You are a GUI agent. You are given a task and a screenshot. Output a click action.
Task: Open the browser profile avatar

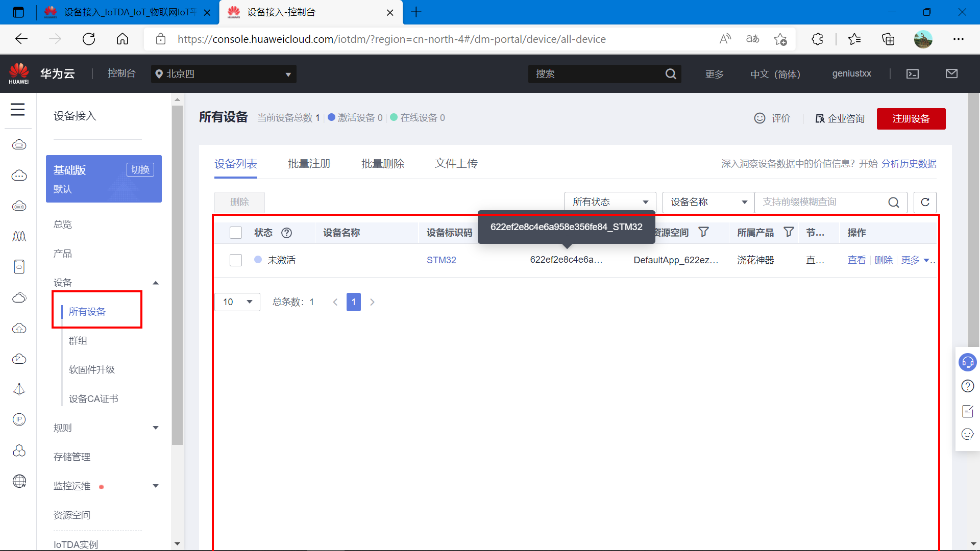pyautogui.click(x=923, y=39)
